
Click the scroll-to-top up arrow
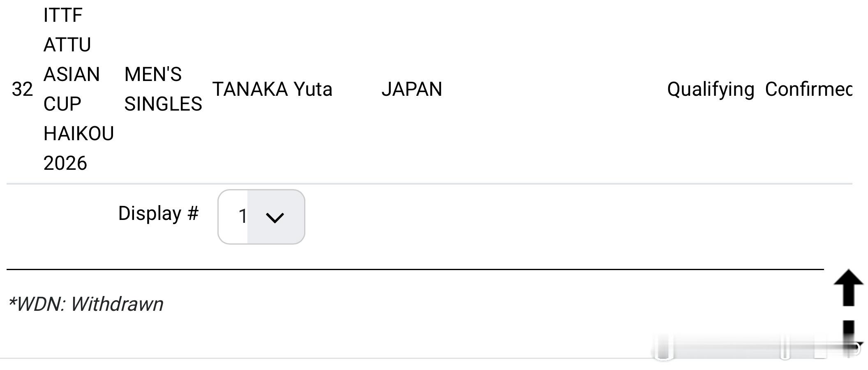click(x=848, y=288)
